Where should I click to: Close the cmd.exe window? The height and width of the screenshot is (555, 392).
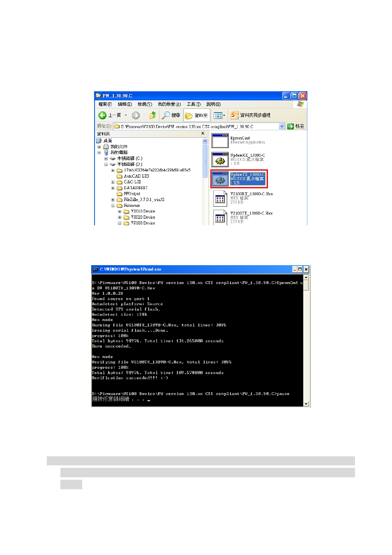click(306, 269)
